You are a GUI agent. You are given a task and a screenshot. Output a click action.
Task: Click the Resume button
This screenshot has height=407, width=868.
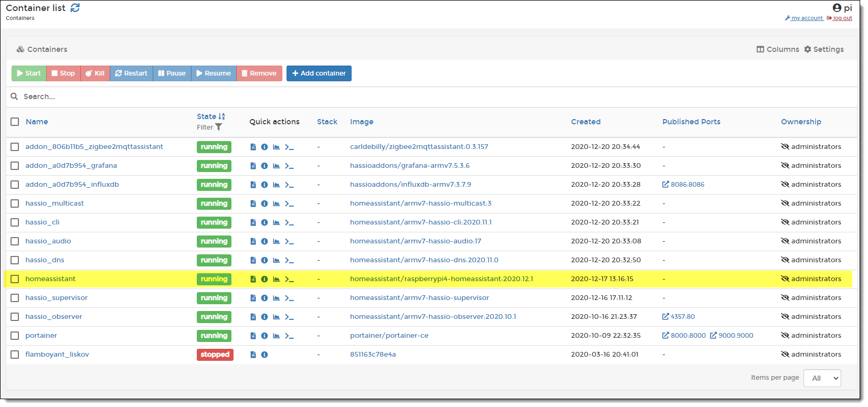(x=214, y=73)
